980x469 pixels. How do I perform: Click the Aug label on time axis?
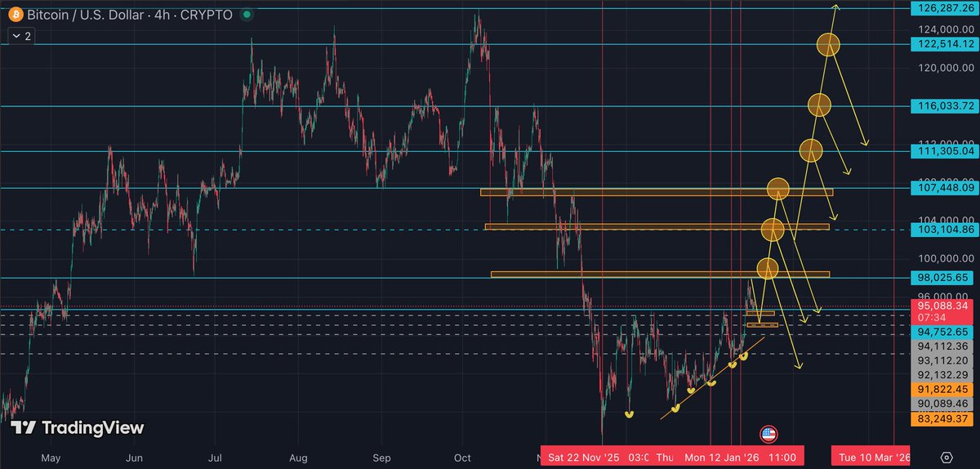click(298, 457)
